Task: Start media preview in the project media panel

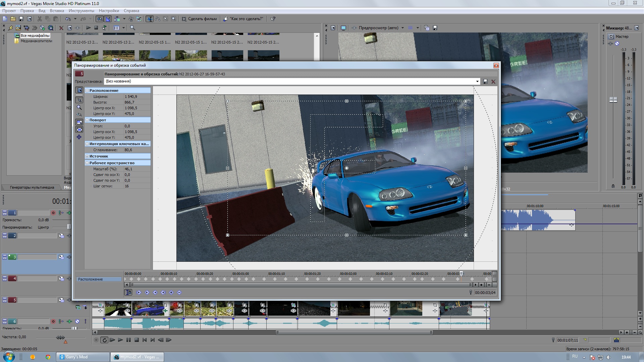Action: [88, 28]
